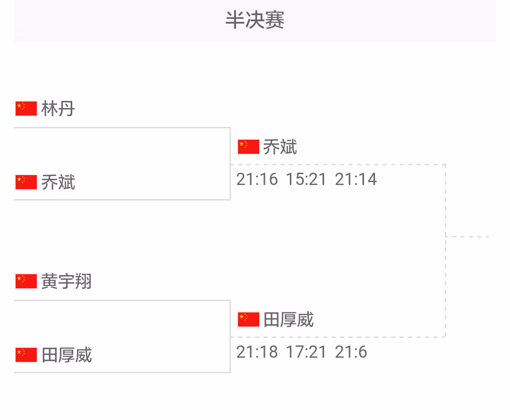Image resolution: width=510 pixels, height=420 pixels.
Task: Open player 林丹's name
Action: [x=58, y=109]
